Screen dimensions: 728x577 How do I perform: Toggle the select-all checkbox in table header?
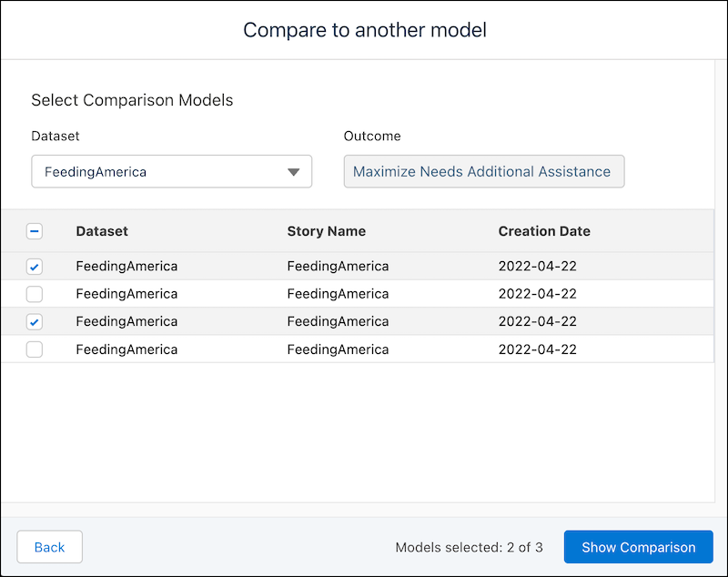[x=35, y=231]
